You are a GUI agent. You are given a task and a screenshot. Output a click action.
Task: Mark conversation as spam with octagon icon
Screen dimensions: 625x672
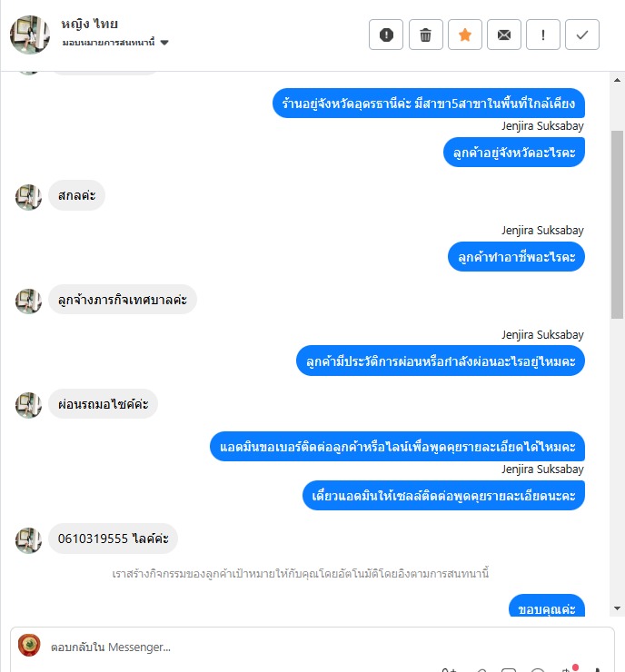point(386,35)
